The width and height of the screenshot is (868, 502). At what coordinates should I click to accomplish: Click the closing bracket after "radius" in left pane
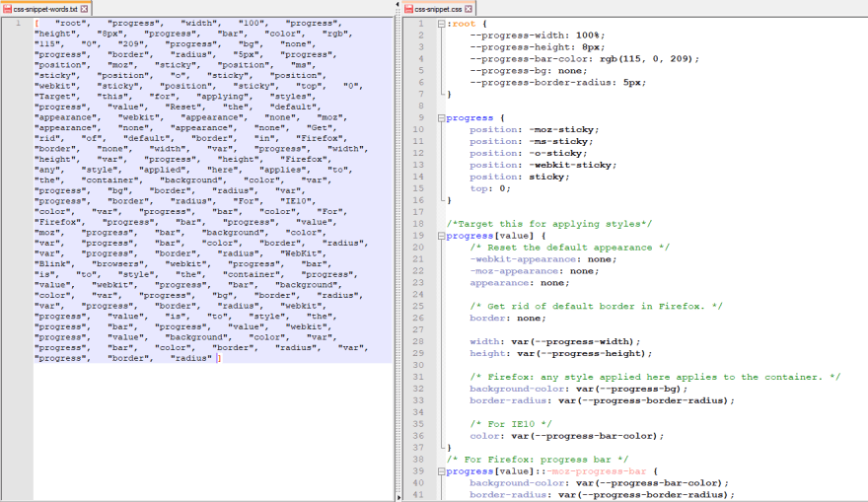[219, 359]
